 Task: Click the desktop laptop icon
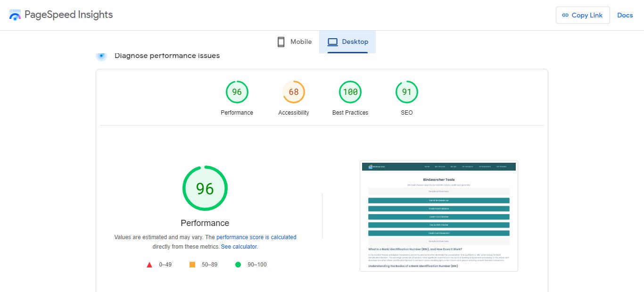point(333,42)
